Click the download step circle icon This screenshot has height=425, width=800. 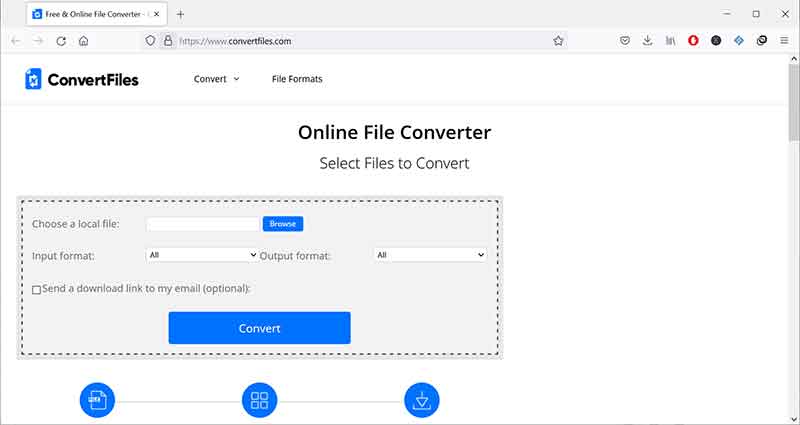[421, 401]
